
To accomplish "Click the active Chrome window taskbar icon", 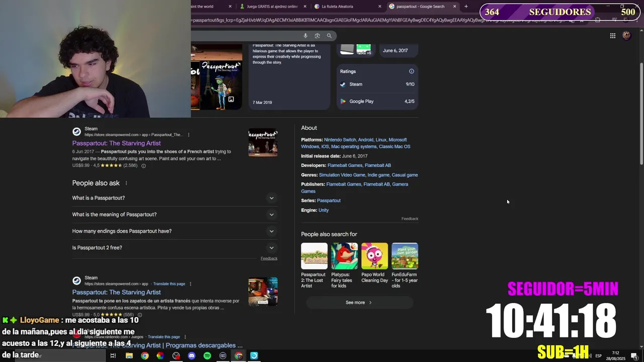I will coord(238,356).
